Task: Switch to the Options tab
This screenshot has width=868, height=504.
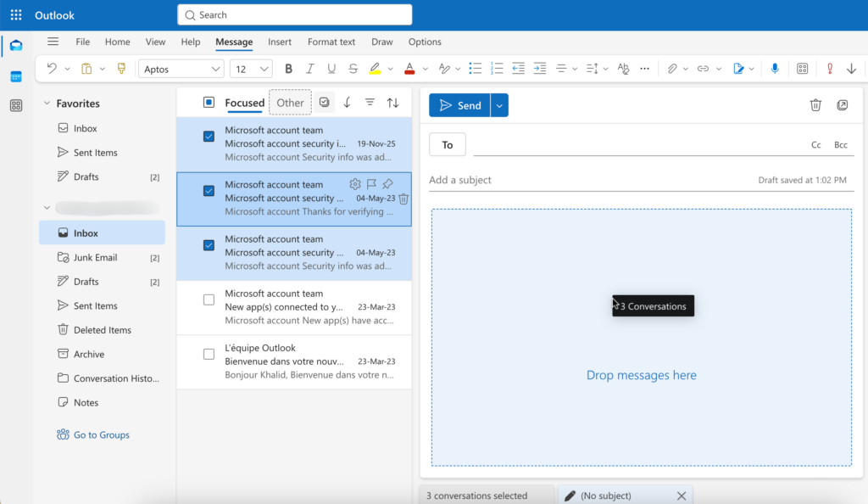Action: pyautogui.click(x=425, y=42)
